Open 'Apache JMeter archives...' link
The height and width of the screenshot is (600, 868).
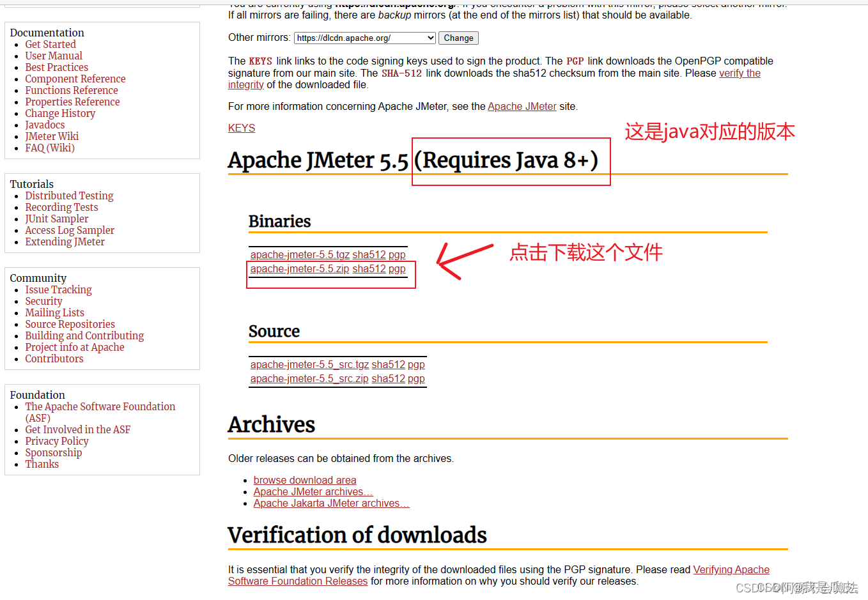tap(313, 491)
